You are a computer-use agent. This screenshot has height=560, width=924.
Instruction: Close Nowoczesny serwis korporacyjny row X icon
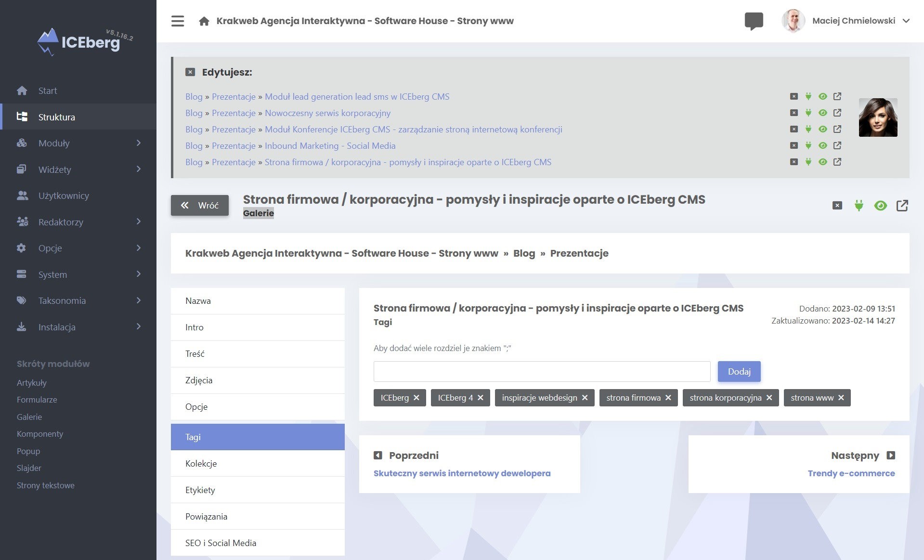(x=794, y=113)
